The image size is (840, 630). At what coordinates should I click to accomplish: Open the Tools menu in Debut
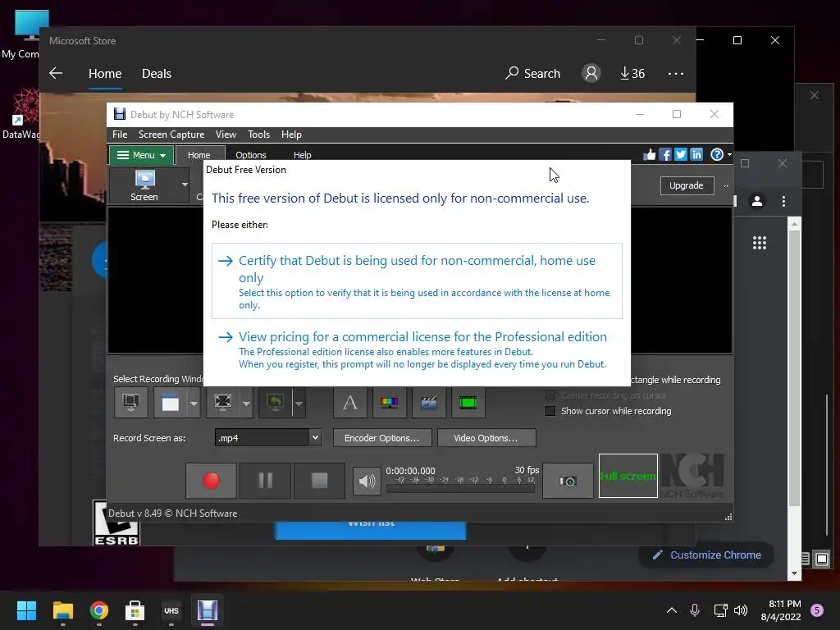(x=258, y=135)
